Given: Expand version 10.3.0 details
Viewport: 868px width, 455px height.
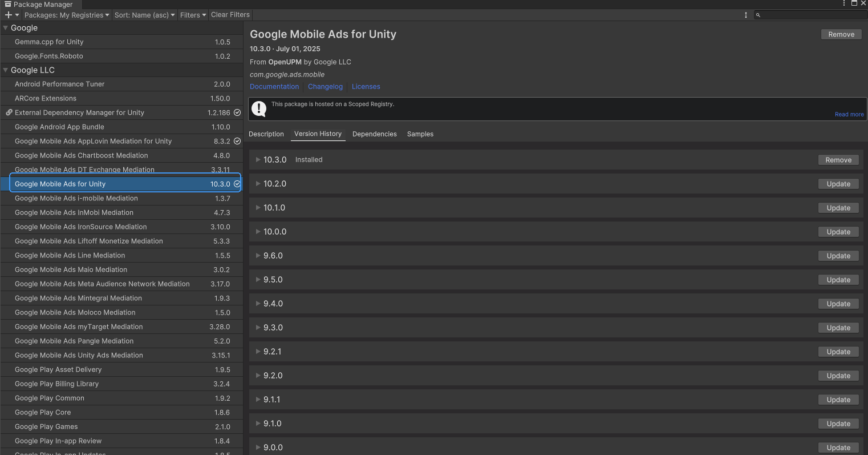Looking at the screenshot, I should tap(258, 160).
